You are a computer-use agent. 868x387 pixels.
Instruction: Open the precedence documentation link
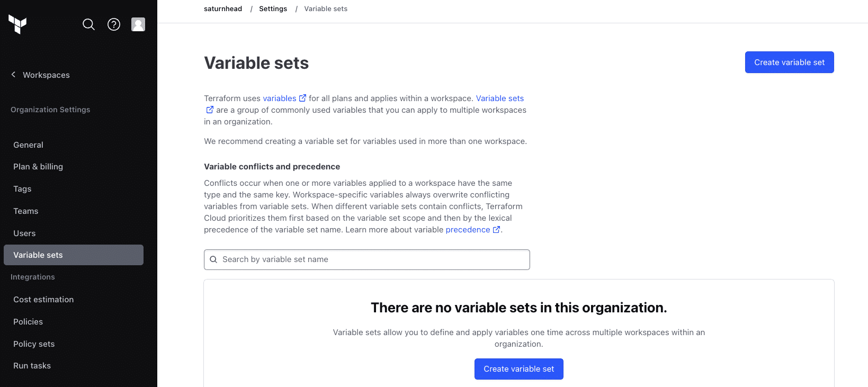pos(468,229)
